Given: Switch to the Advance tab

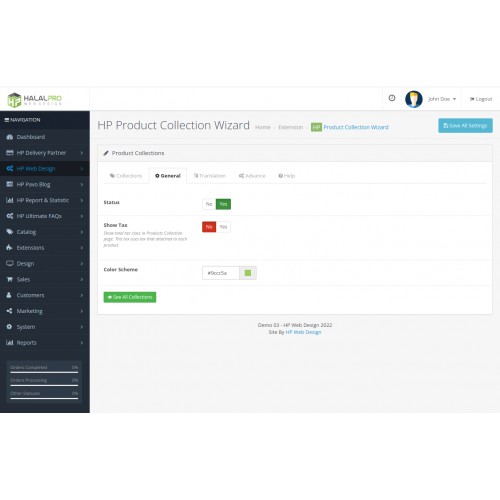Looking at the screenshot, I should (252, 176).
